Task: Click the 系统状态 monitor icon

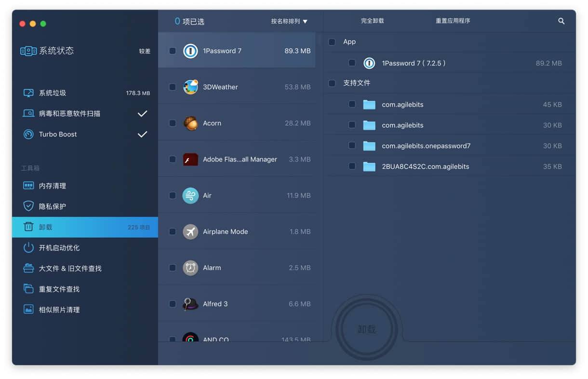Action: coord(28,51)
